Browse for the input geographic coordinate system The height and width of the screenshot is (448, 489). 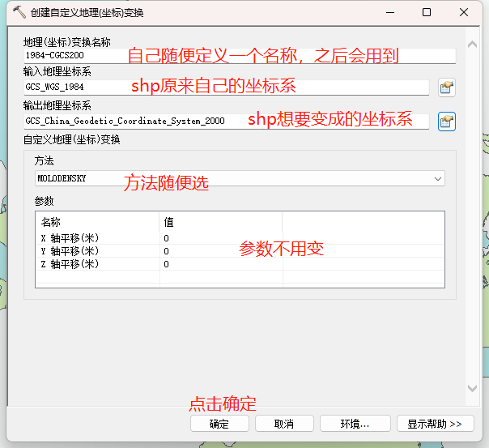(x=447, y=87)
